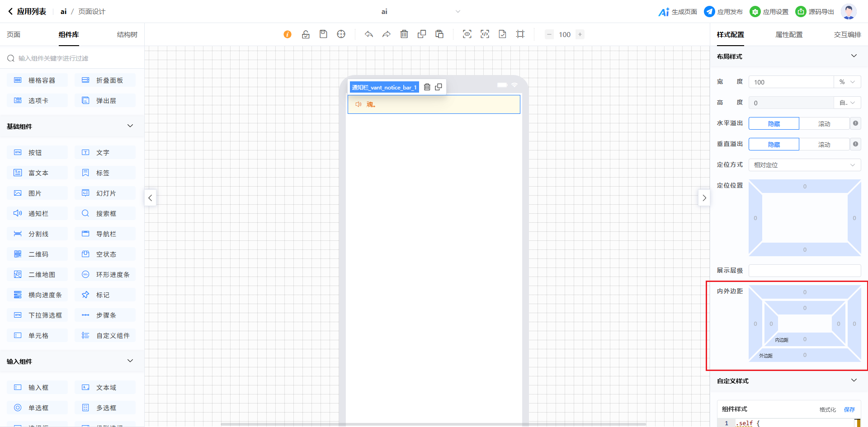The height and width of the screenshot is (427, 868).
Task: Click the redo arrow in the toolbar
Action: pos(387,34)
